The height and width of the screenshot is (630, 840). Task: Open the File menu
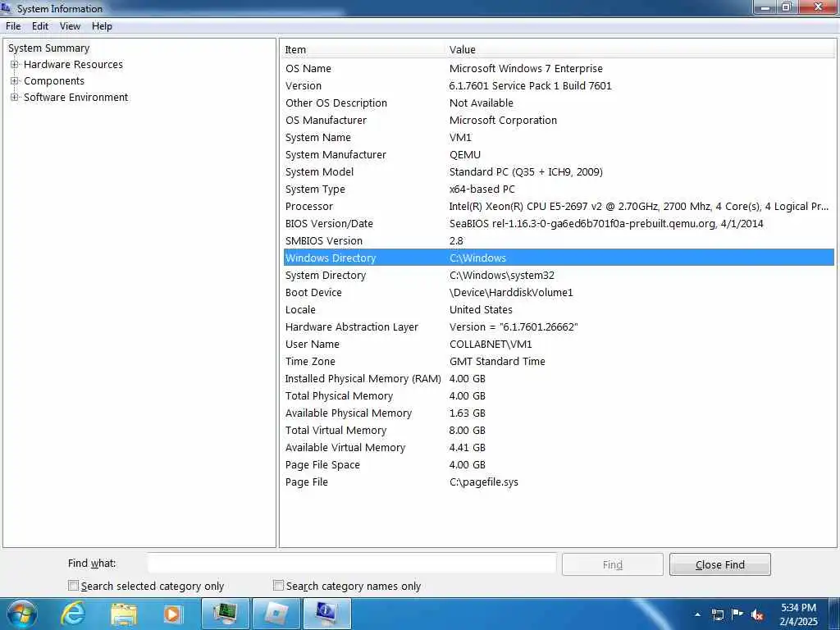[13, 26]
